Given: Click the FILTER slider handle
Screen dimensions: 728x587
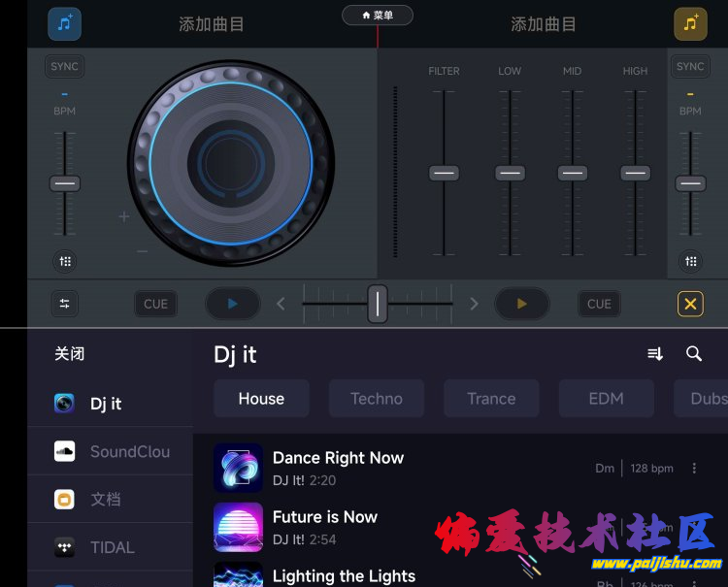Looking at the screenshot, I should click(444, 173).
